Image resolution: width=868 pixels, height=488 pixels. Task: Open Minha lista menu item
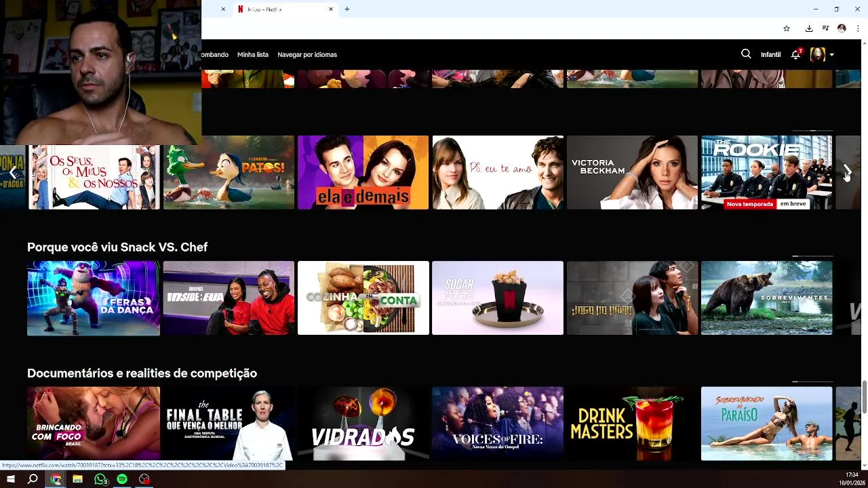click(x=253, y=54)
